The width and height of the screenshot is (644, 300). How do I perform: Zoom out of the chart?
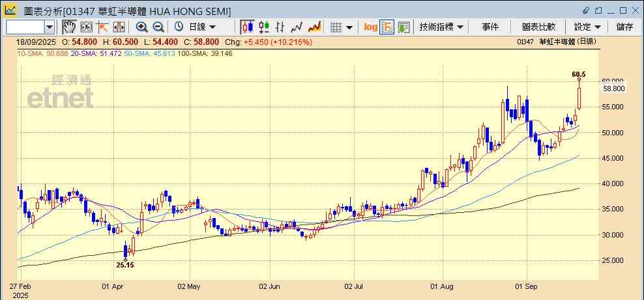pos(158,27)
